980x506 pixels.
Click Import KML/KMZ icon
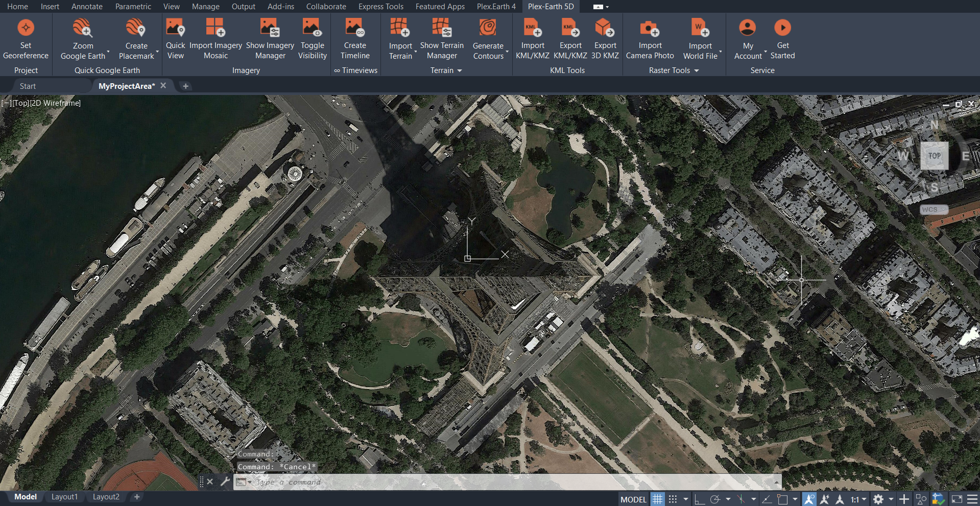click(533, 28)
